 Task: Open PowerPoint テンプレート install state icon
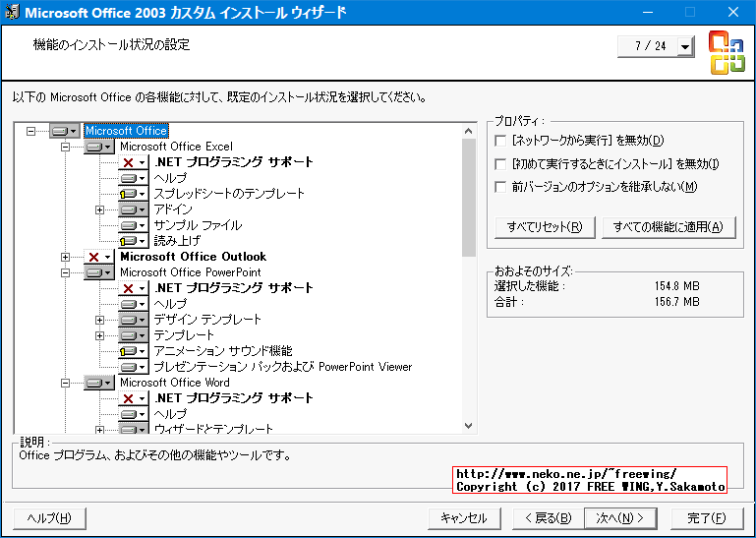click(133, 335)
